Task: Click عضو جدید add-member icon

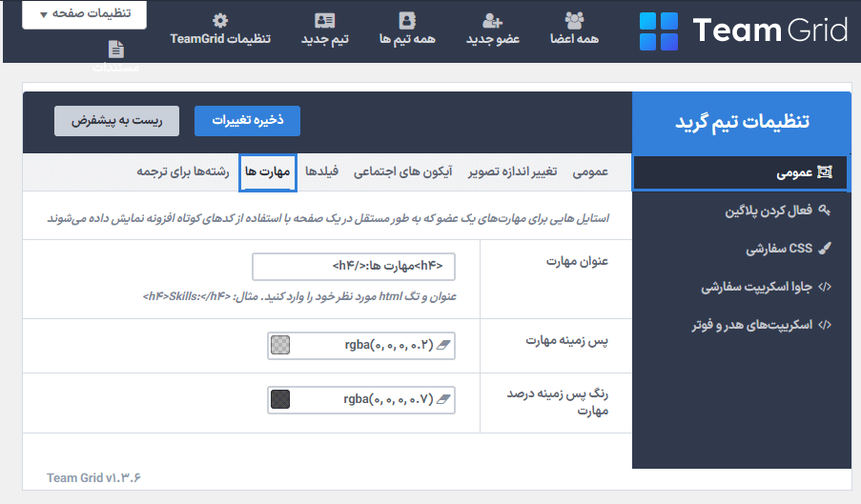Action: (492, 20)
